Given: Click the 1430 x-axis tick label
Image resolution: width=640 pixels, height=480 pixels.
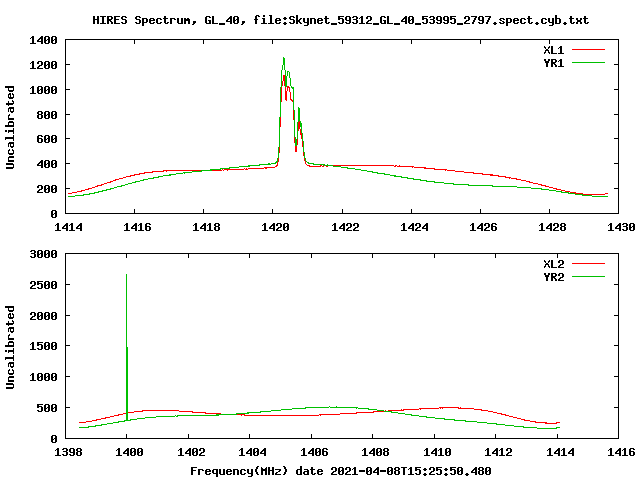Looking at the screenshot, I should pos(621,227).
